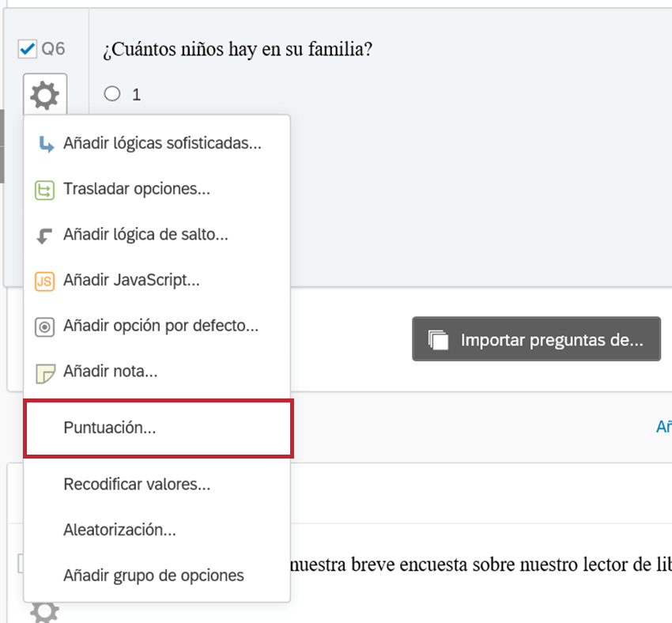Click the Importar preguntas de... button
Viewport: 672px width, 623px height.
point(536,339)
